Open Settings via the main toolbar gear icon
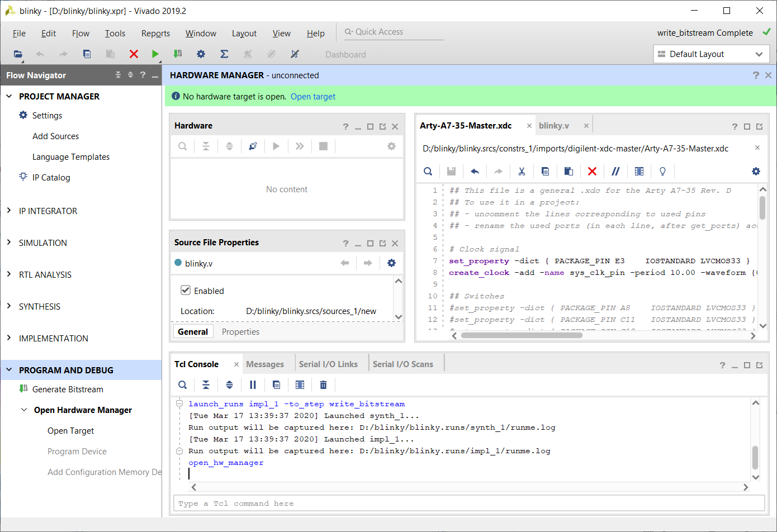This screenshot has height=532, width=777. pyautogui.click(x=201, y=54)
